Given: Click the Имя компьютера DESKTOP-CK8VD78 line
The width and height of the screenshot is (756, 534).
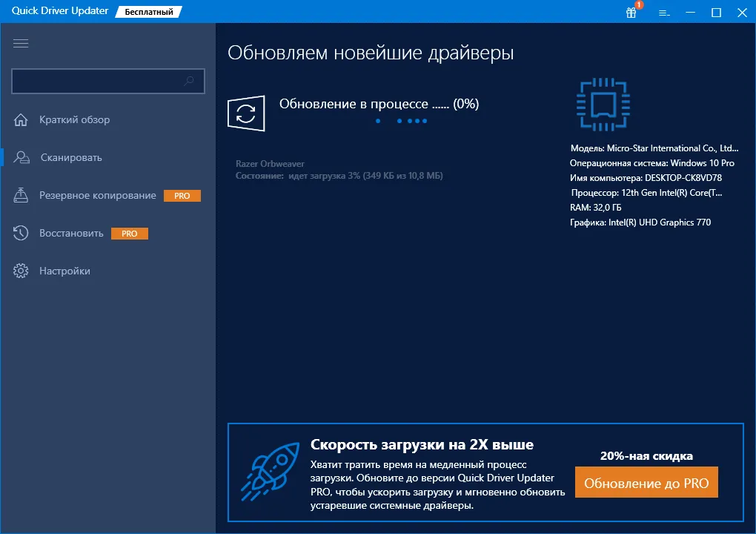Looking at the screenshot, I should (x=646, y=177).
